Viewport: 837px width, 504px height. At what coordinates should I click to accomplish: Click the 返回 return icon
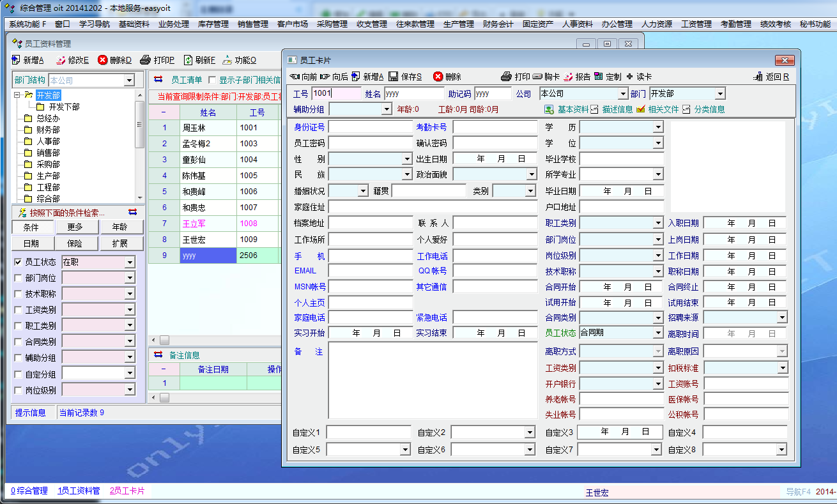(x=758, y=77)
